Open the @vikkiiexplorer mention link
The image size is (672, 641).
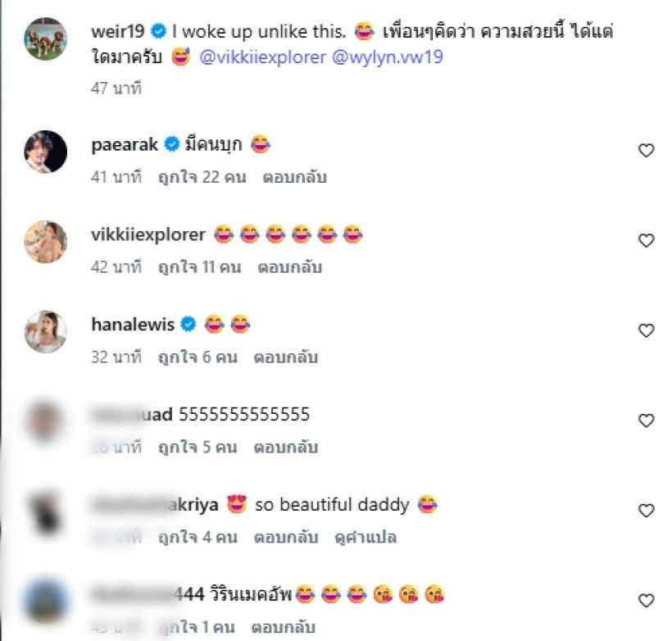tap(263, 57)
